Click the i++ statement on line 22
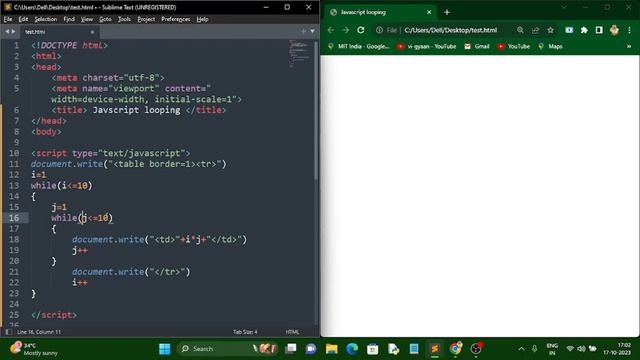 (80, 282)
